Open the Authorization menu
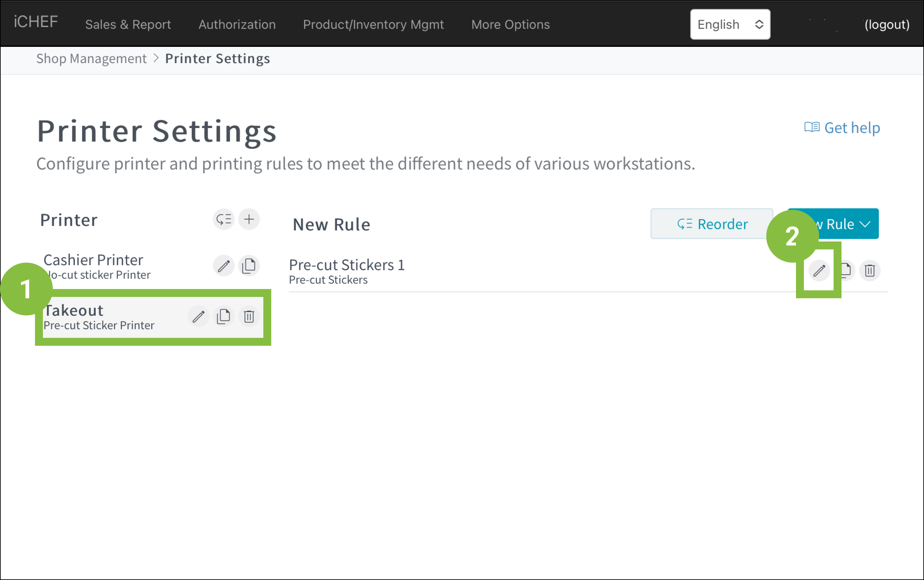This screenshot has height=580, width=924. [x=237, y=24]
